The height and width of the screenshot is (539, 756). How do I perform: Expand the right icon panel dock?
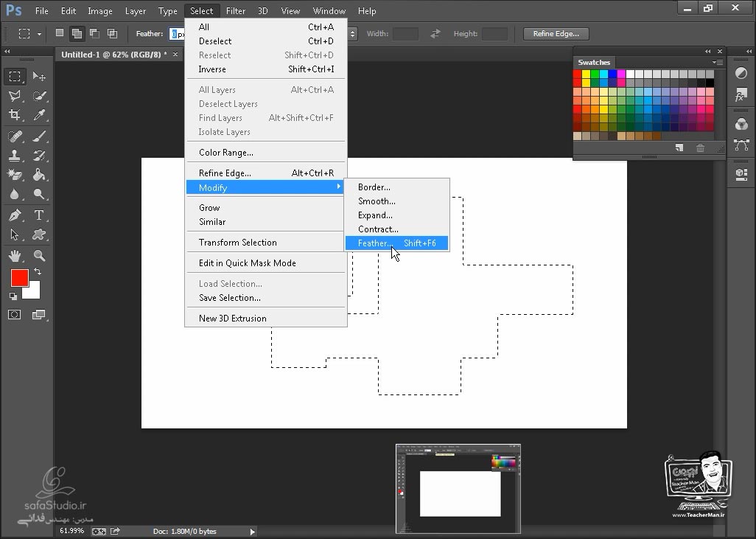coord(749,51)
